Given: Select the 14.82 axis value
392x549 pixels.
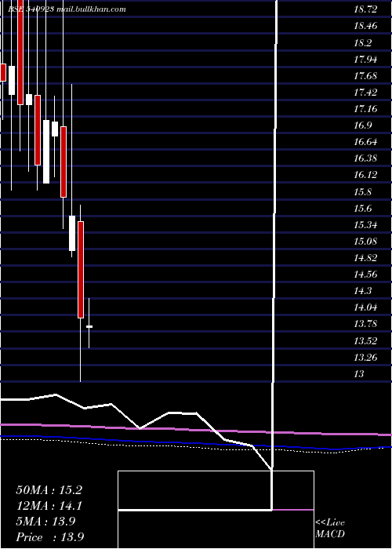Looking at the screenshot, I should pyautogui.click(x=365, y=258).
